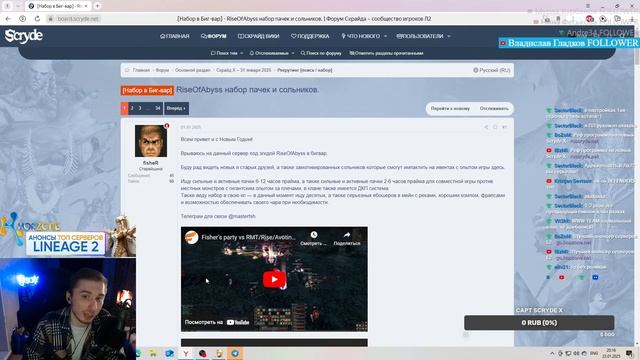Click the Вперёд next page button
Image resolution: width=640 pixels, height=360 pixels.
coord(176,108)
